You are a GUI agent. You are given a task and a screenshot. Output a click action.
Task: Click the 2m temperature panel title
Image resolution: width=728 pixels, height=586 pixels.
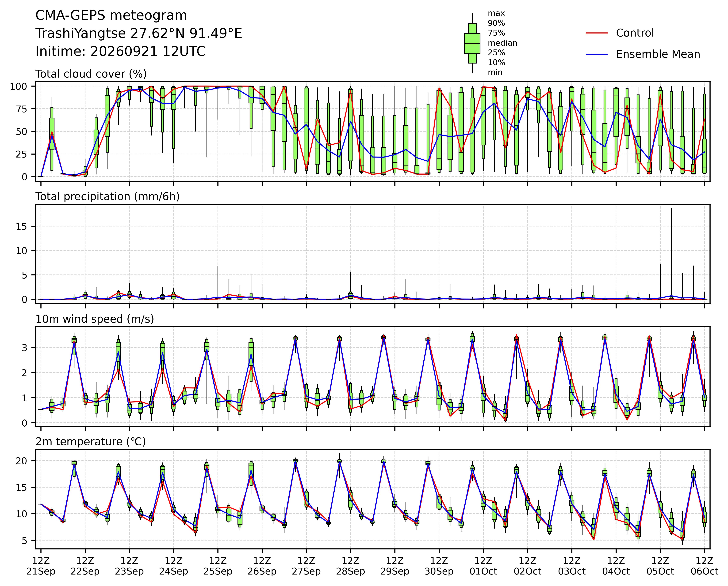[91, 442]
